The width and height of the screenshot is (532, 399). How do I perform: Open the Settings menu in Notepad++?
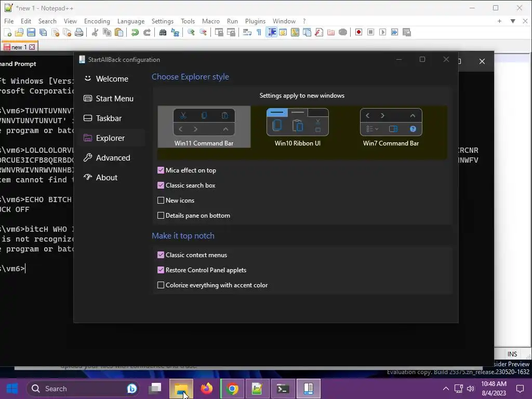[x=162, y=21]
